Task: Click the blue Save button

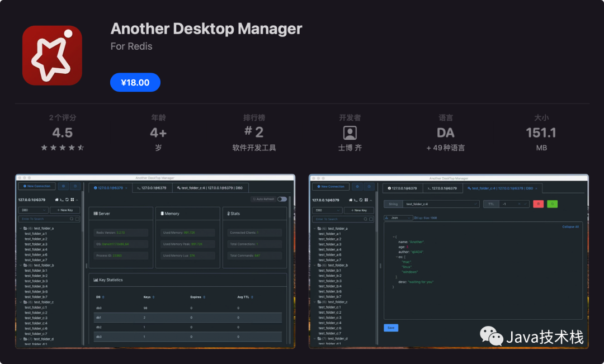Action: point(391,328)
